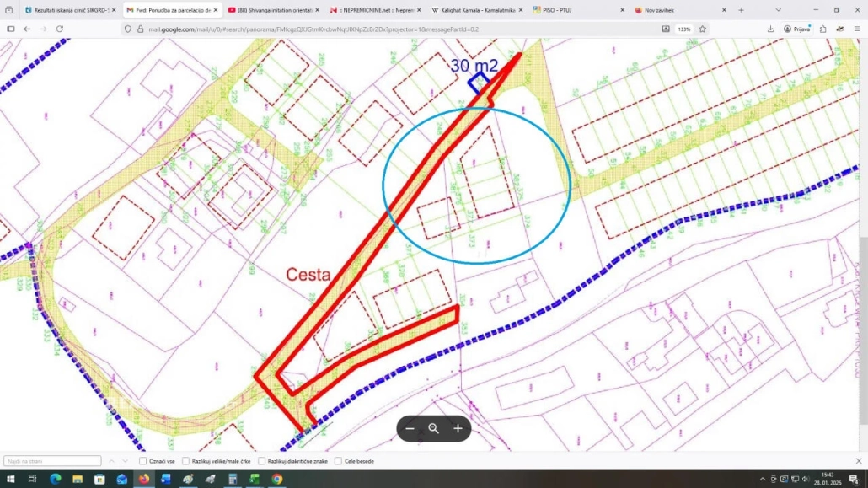Open a new browser tab
868x488 pixels.
pyautogui.click(x=741, y=10)
